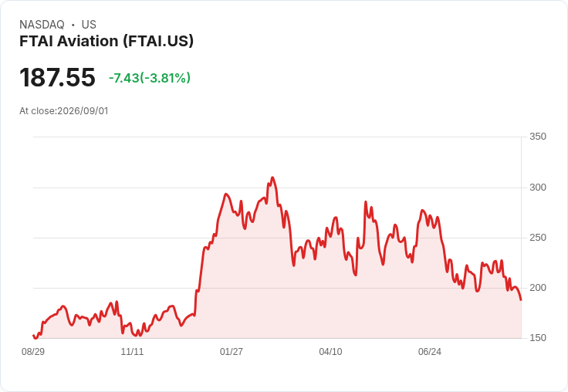Image resolution: width=568 pixels, height=392 pixels.
Task: Click the At close:2026/09/01 timestamp
Action: click(64, 111)
